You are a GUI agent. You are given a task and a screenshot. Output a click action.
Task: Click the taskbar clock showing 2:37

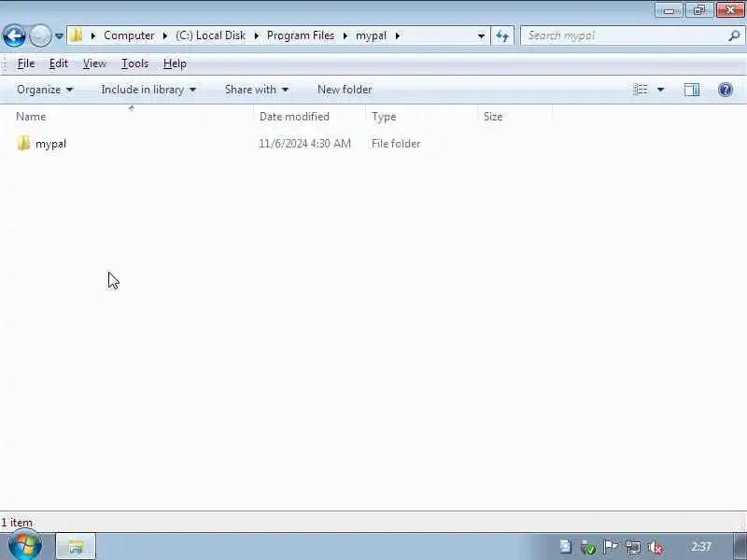(701, 546)
